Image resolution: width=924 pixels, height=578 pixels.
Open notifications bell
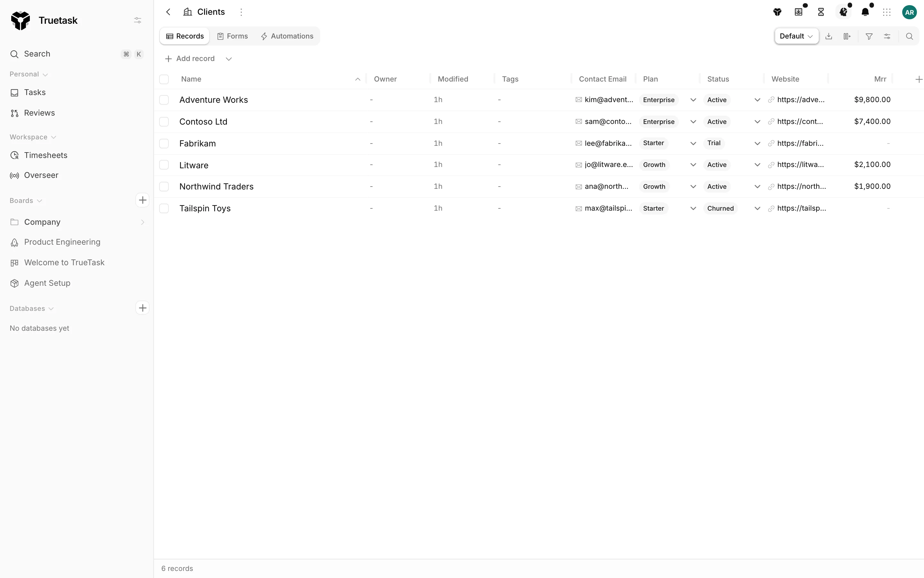point(865,12)
